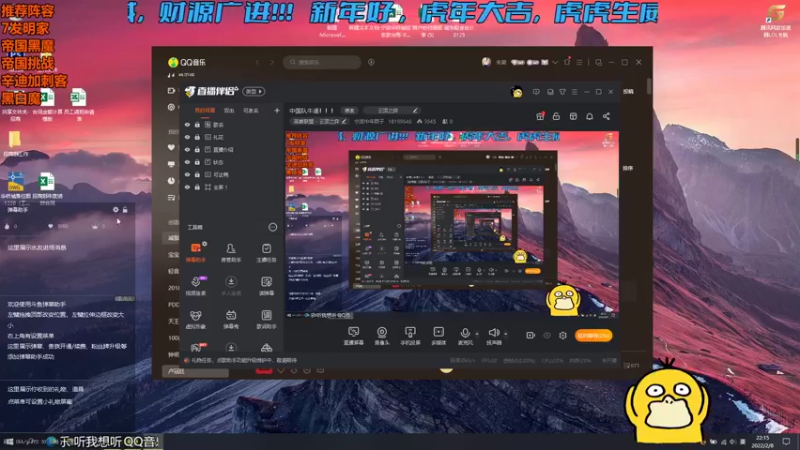The width and height of the screenshot is (800, 450).
Task: Open the 歌词助手 tool
Action: click(266, 319)
